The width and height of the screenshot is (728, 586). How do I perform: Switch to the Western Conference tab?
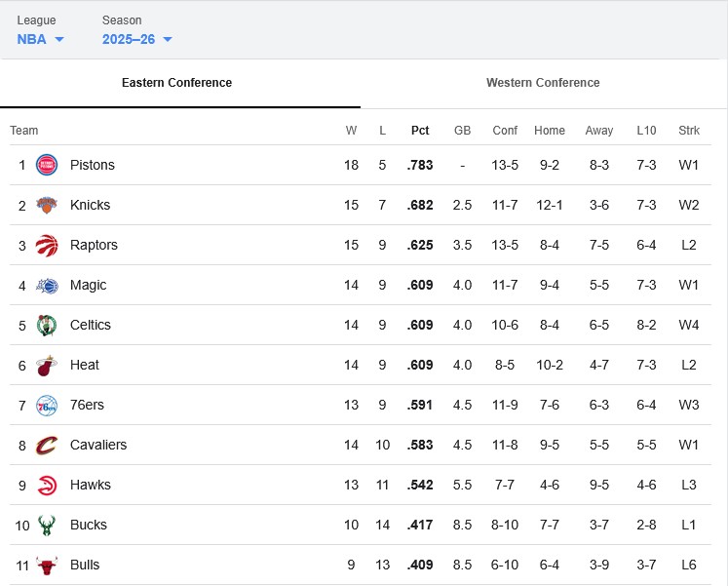[x=543, y=83]
